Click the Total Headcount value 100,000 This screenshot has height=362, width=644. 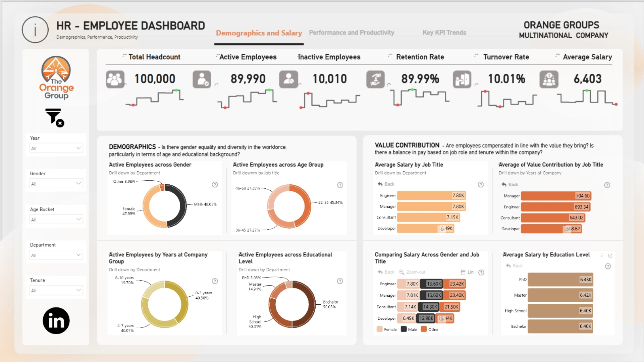coord(155,79)
